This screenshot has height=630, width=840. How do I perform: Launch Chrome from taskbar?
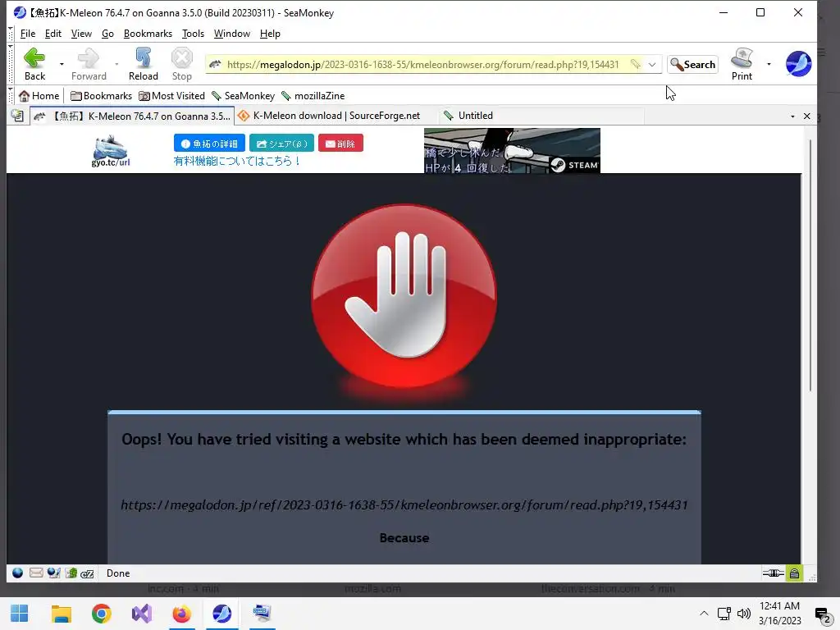[101, 614]
